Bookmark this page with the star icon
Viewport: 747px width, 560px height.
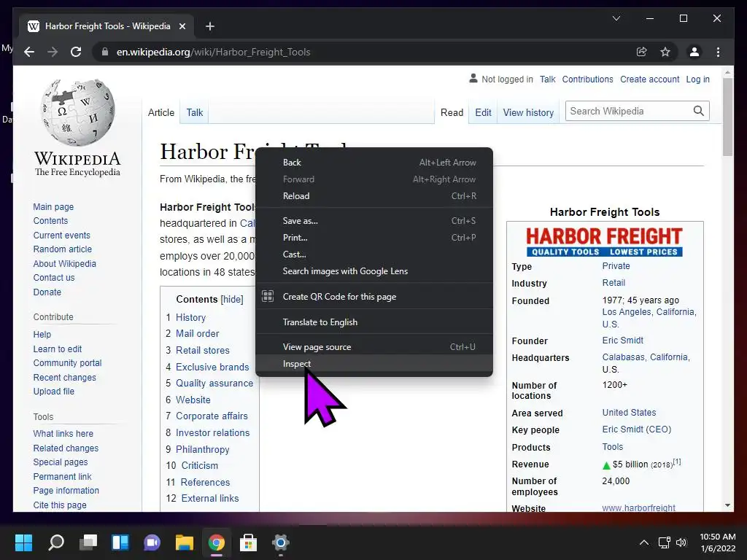tap(665, 52)
